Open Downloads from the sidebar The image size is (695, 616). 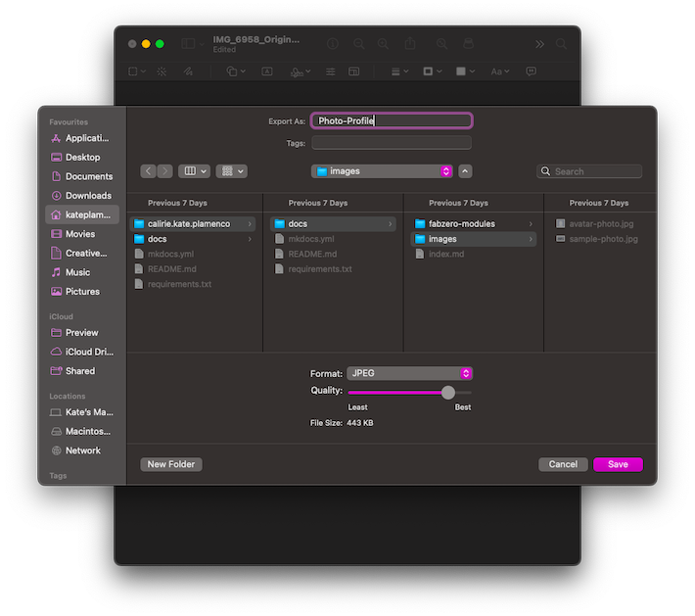(88, 196)
